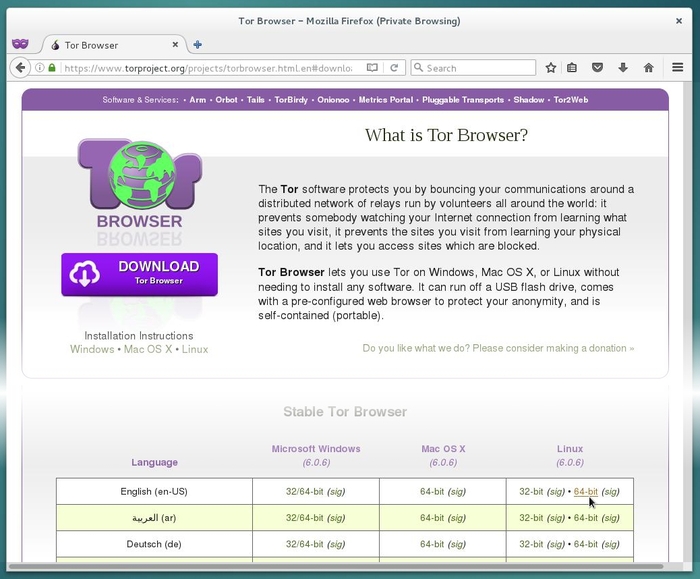Show bookmarks list icon
700x579 pixels.
coord(572,68)
